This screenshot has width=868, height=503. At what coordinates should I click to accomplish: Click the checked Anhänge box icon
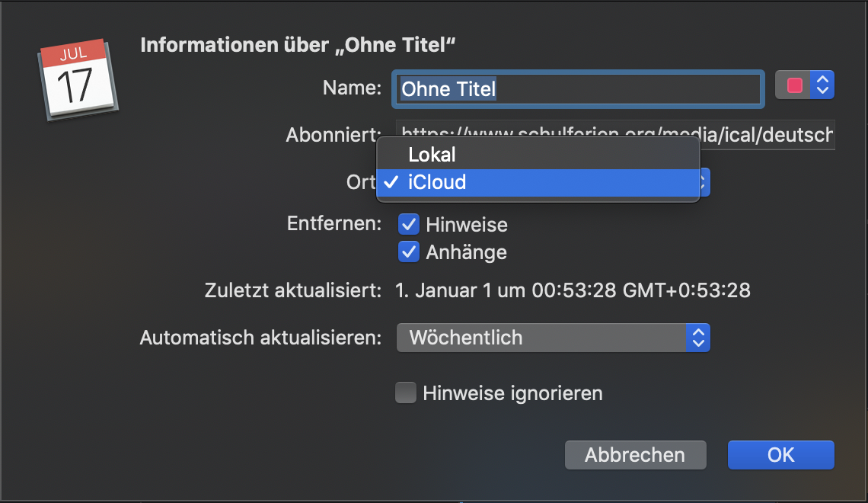(x=409, y=251)
